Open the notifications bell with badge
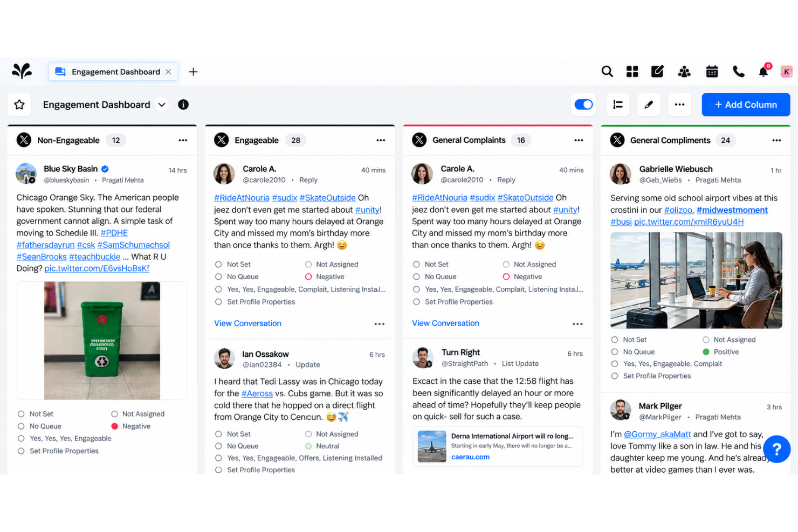798x532 pixels. 763,71
